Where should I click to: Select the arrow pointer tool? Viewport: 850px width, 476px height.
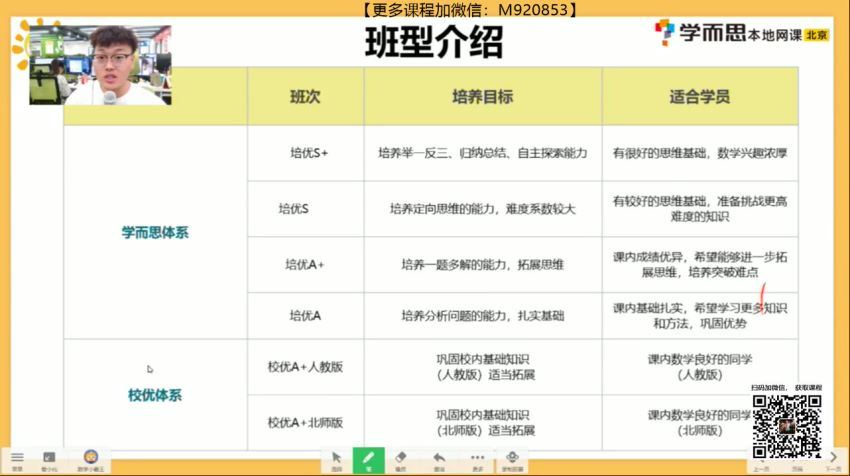pyautogui.click(x=337, y=460)
